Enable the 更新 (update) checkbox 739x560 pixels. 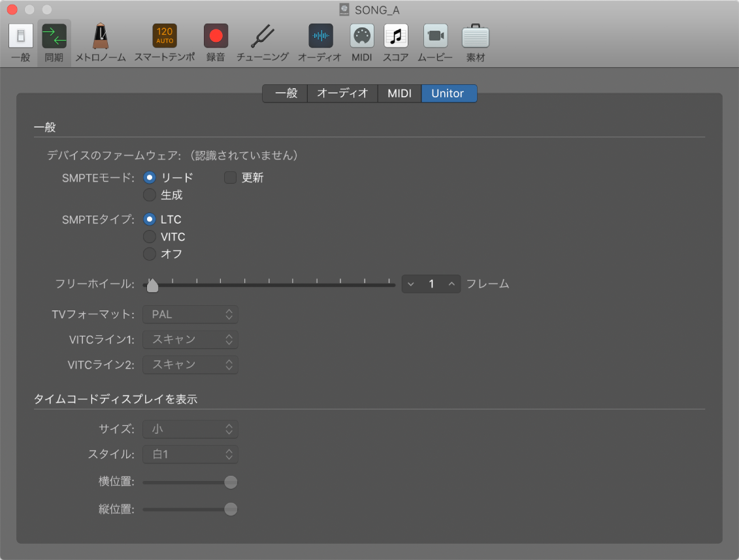[230, 177]
